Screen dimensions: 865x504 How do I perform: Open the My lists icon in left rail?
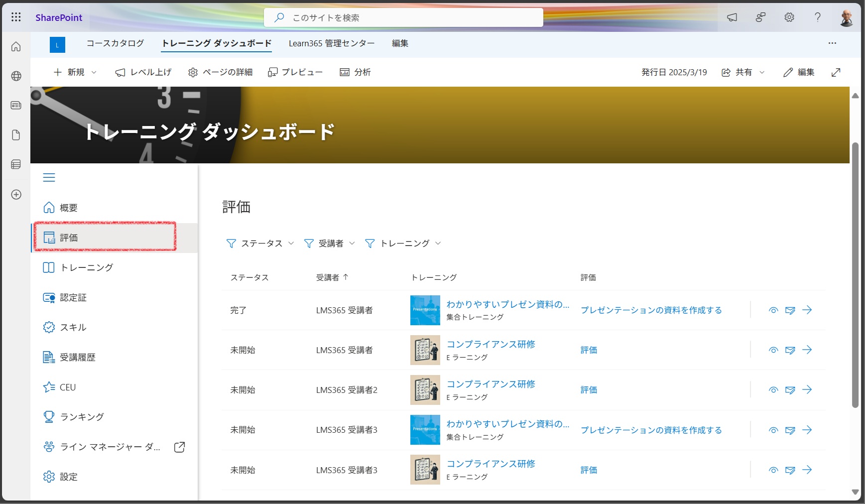click(16, 164)
